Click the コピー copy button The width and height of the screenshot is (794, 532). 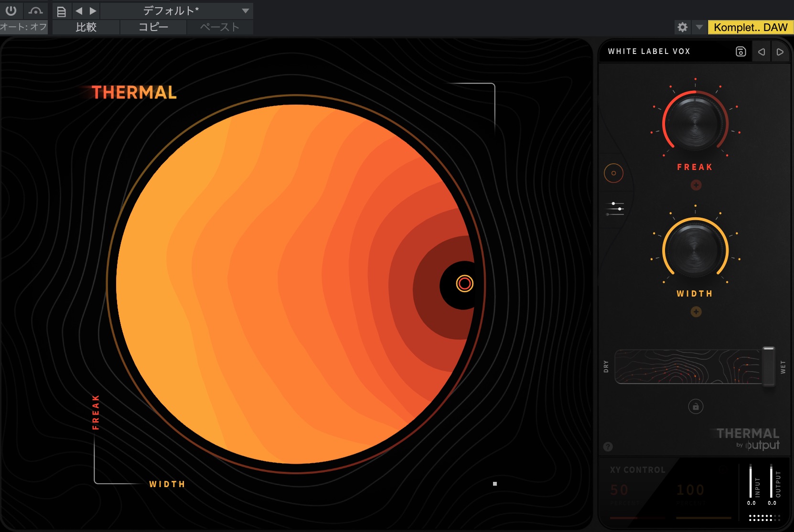coord(153,27)
